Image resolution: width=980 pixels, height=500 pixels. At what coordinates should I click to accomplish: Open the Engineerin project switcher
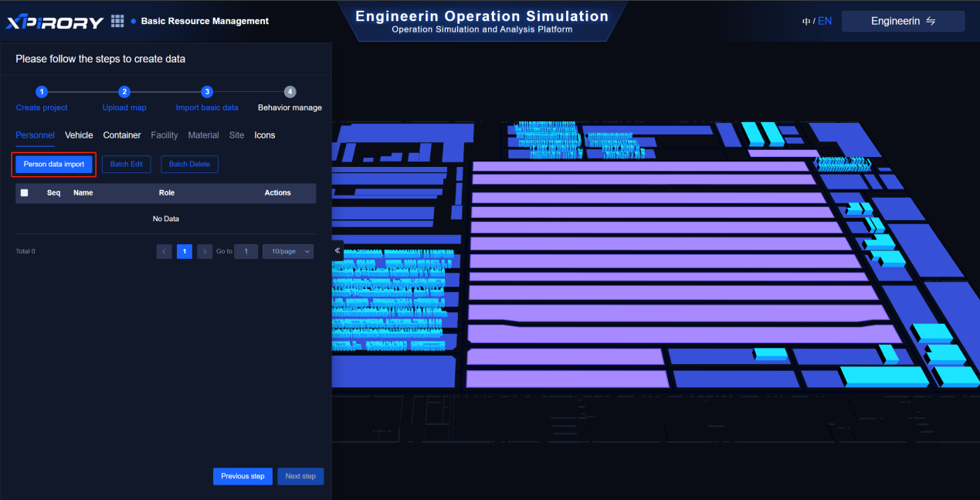tap(903, 22)
